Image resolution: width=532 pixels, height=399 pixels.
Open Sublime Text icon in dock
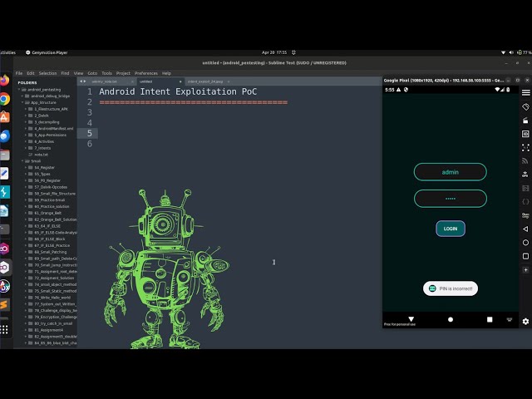(x=4, y=304)
